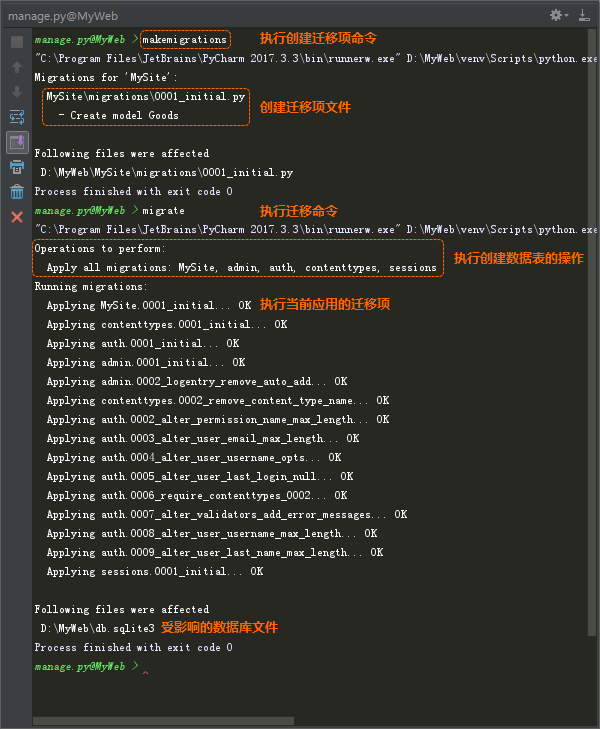600x729 pixels.
Task: Click 'auth.0005_alter_user_last_login_null' line
Action: 200,477
